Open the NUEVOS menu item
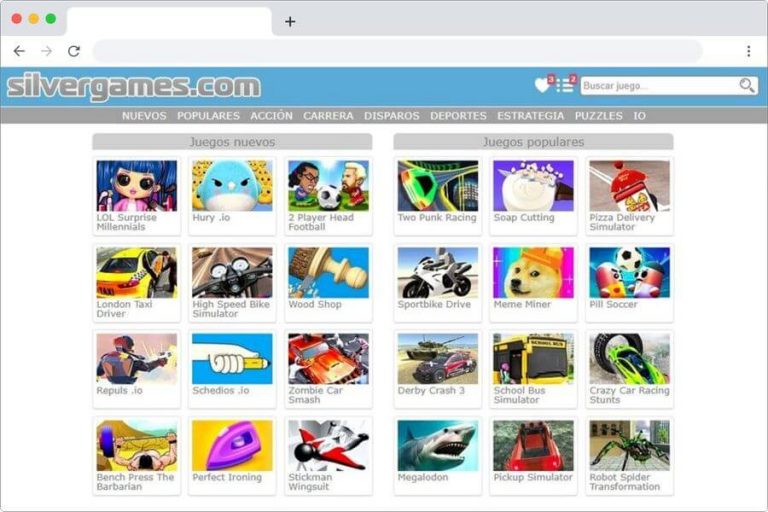The width and height of the screenshot is (768, 512). [x=144, y=116]
